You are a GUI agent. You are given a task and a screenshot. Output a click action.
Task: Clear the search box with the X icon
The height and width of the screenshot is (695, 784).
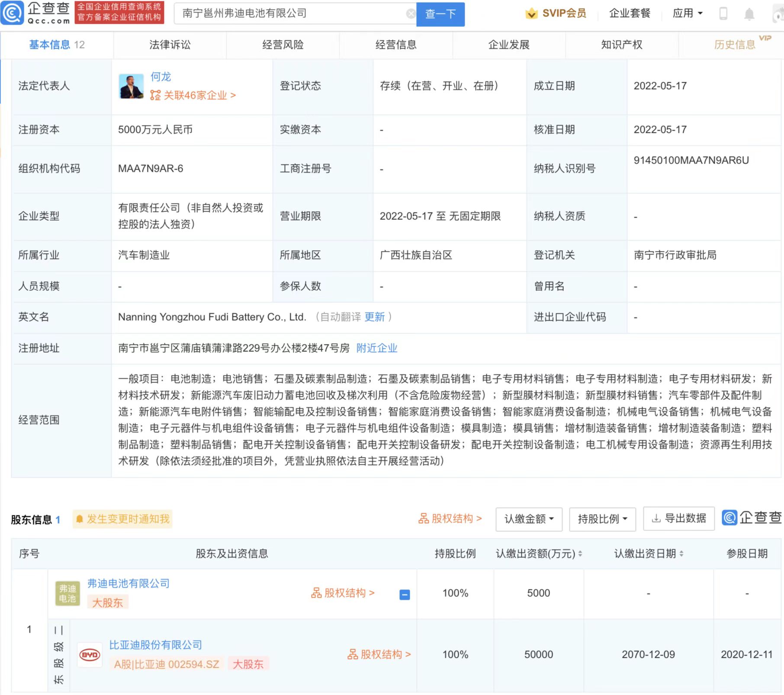(x=410, y=13)
